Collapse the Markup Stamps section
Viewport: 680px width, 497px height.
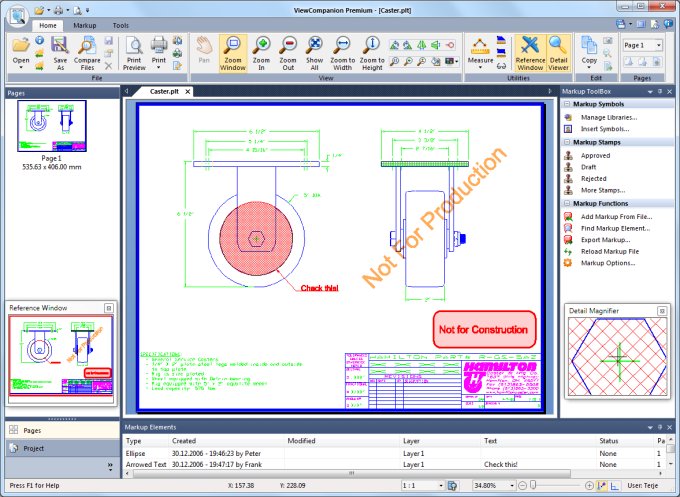pyautogui.click(x=567, y=142)
